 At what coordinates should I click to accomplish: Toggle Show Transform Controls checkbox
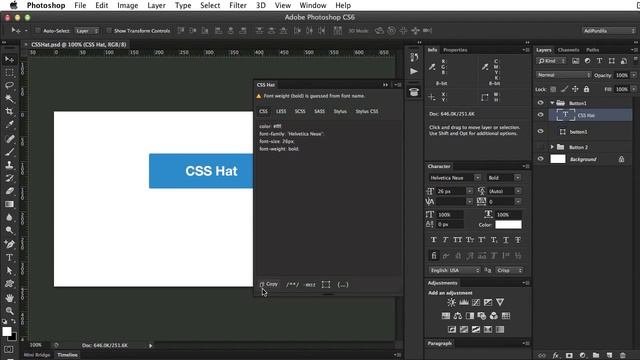[109, 31]
